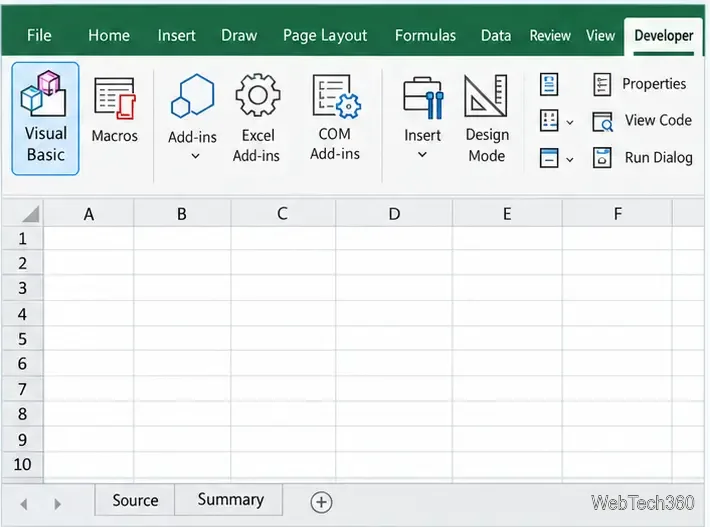
Task: Select row 10 header
Action: coord(22,464)
